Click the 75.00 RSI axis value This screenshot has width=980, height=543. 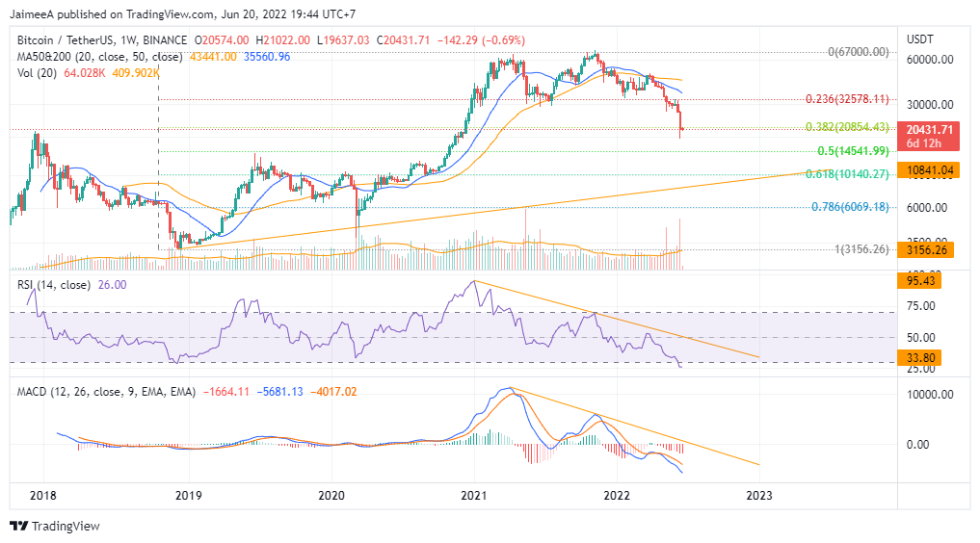click(920, 306)
